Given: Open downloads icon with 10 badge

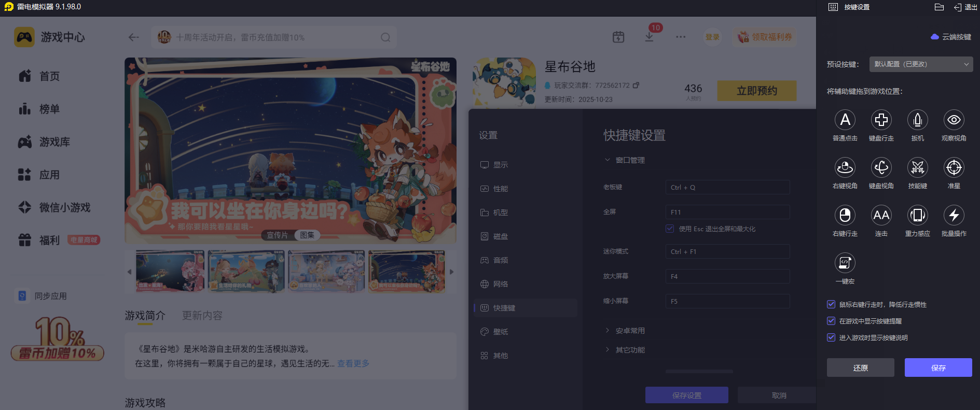Looking at the screenshot, I should click(x=650, y=36).
